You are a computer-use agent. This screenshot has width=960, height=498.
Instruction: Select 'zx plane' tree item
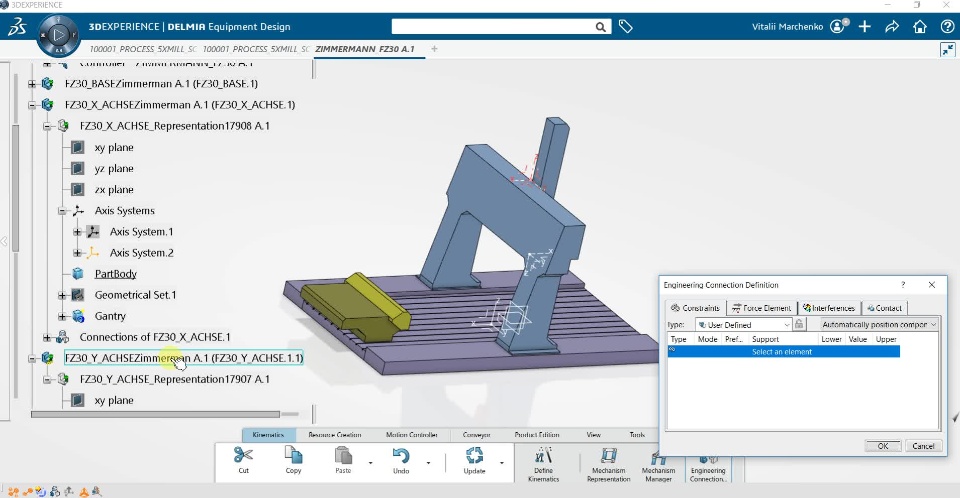[114, 190]
